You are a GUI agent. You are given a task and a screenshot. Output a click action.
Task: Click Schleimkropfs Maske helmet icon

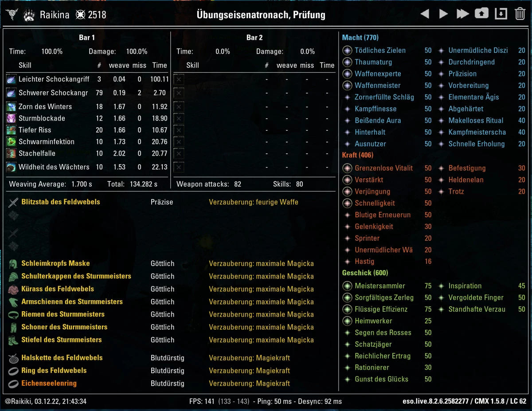[13, 264]
